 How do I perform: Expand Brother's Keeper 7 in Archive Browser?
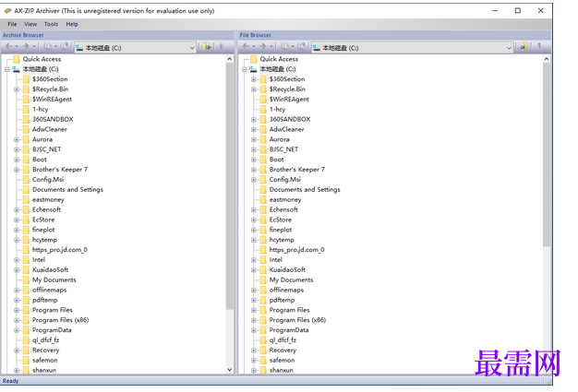click(x=17, y=170)
